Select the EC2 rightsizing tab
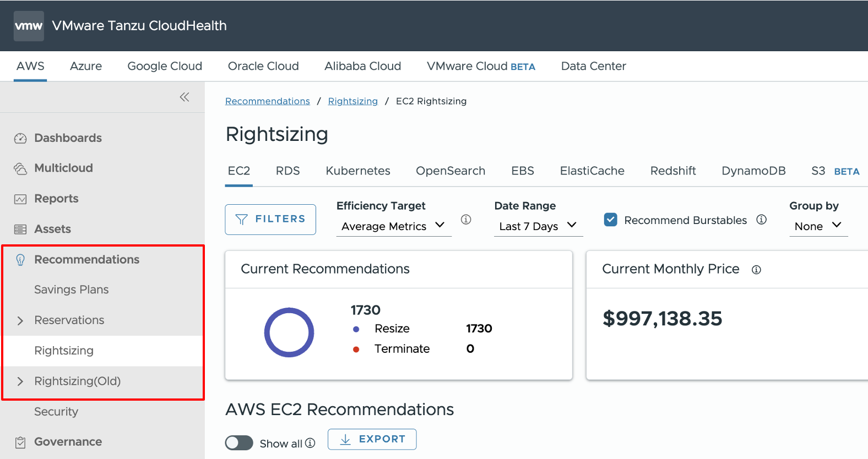This screenshot has height=459, width=868. tap(239, 171)
